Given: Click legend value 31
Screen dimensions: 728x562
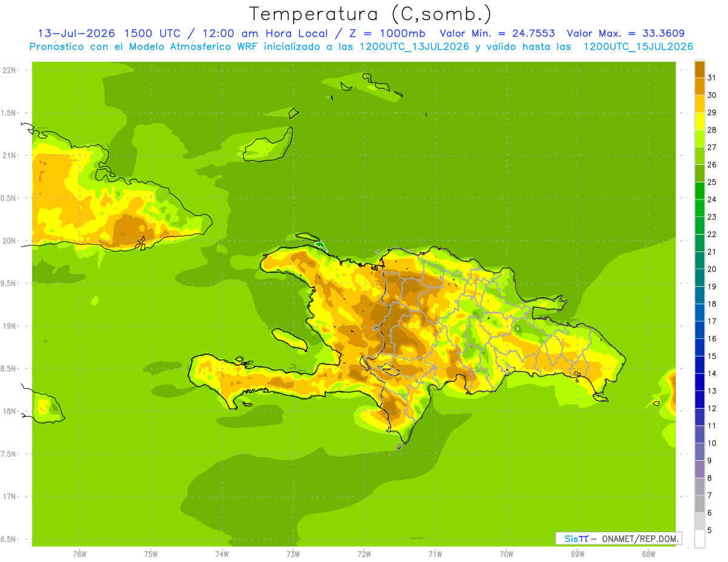Looking at the screenshot, I should click(x=712, y=78).
